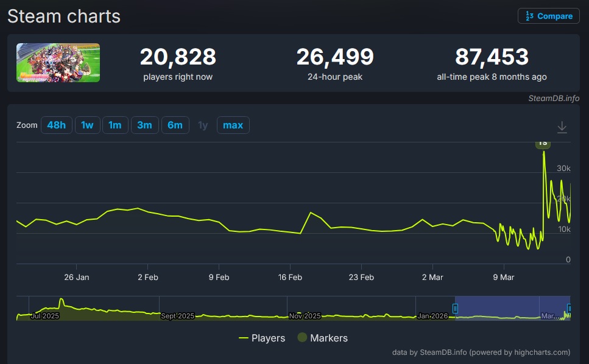Click the '9 Mar' axis label
Viewport: 589px width, 364px height.
point(503,278)
